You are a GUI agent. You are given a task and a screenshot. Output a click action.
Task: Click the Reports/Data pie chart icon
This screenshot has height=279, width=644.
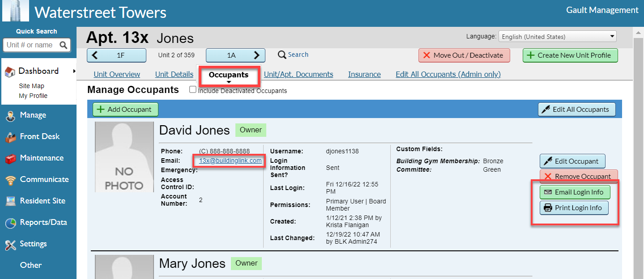point(10,223)
